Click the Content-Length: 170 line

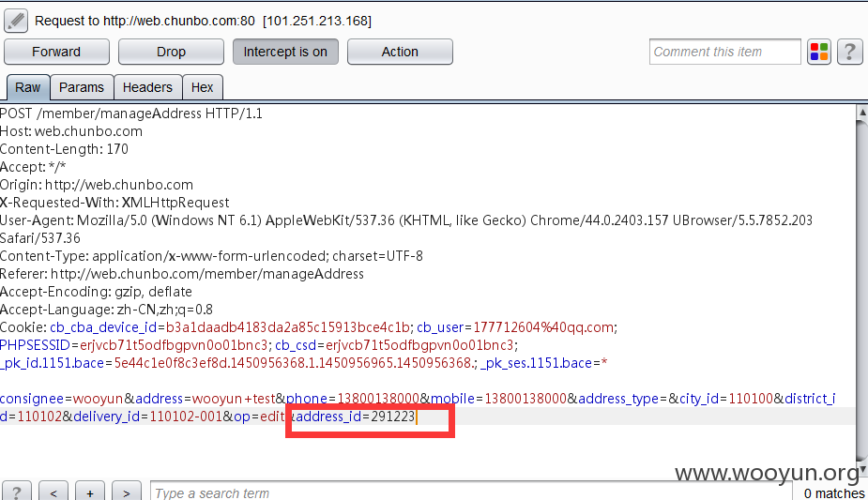click(x=64, y=149)
